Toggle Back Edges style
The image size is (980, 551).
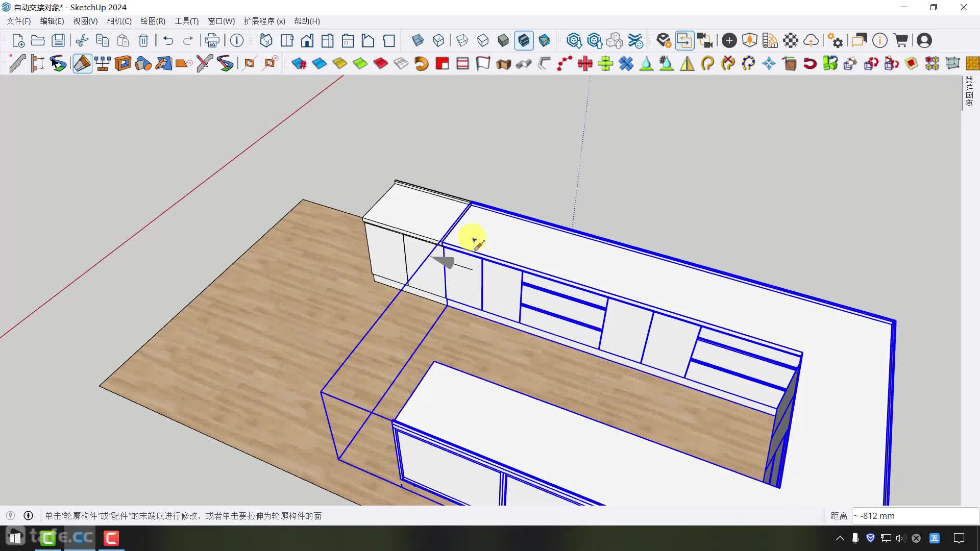coord(438,40)
